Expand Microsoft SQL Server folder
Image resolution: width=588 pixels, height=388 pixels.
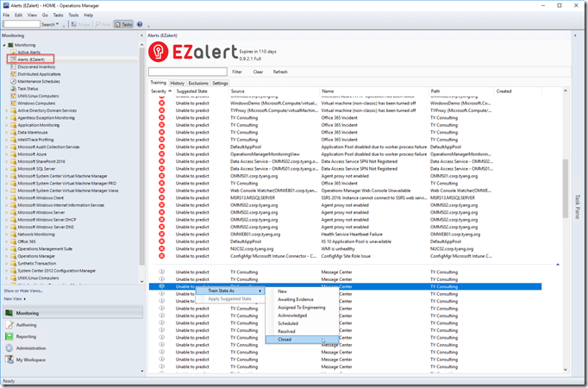[6, 169]
